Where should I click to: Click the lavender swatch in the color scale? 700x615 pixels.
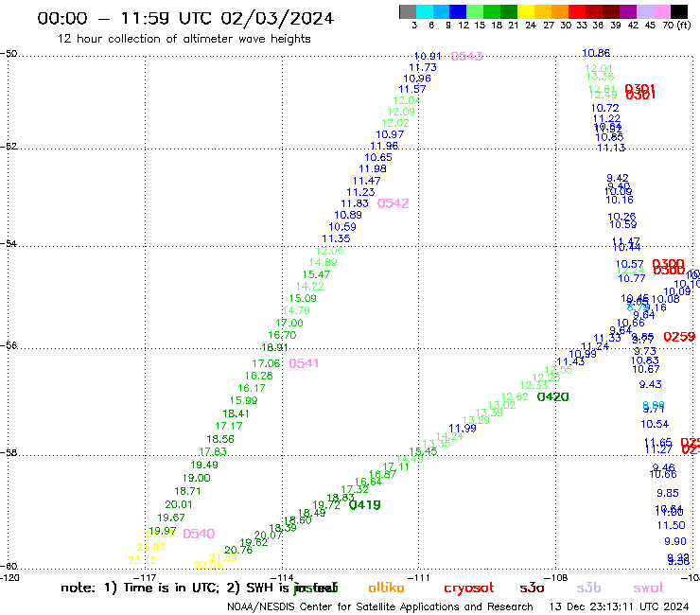(644, 11)
